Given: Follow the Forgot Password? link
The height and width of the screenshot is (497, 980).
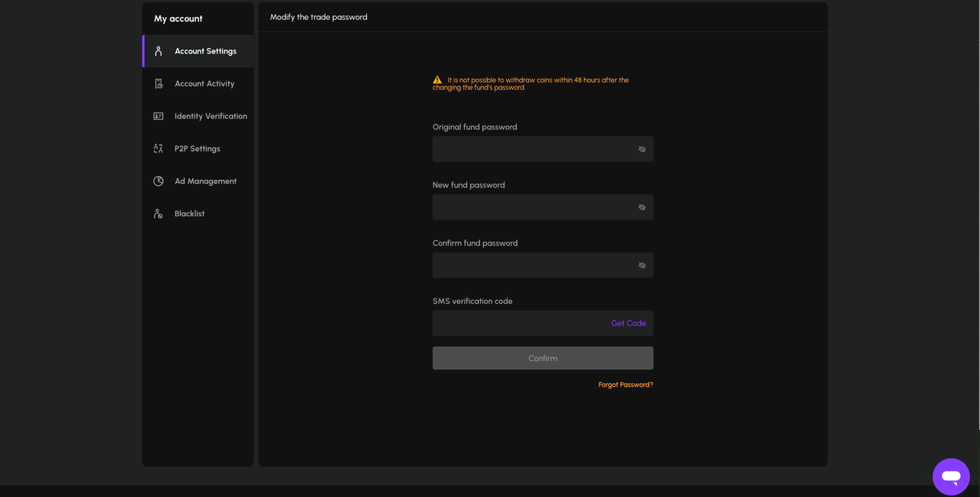Looking at the screenshot, I should coord(626,385).
